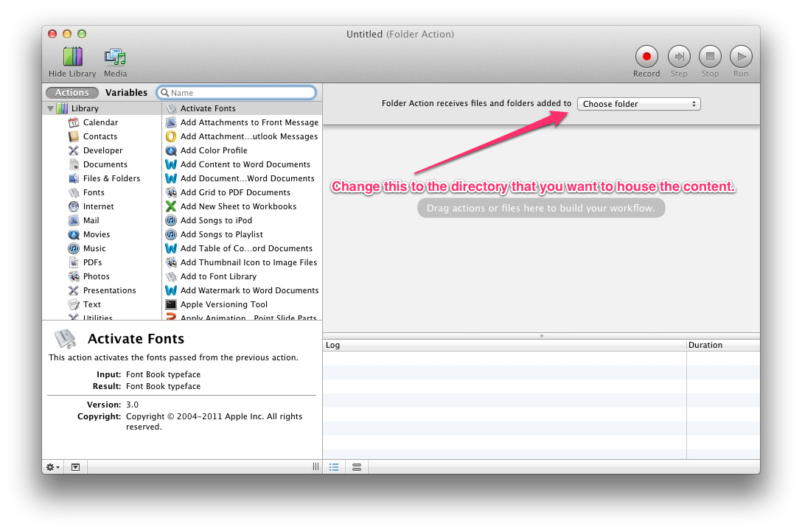Click the Name search field
Viewport: 802px width, 532px height.
(237, 93)
